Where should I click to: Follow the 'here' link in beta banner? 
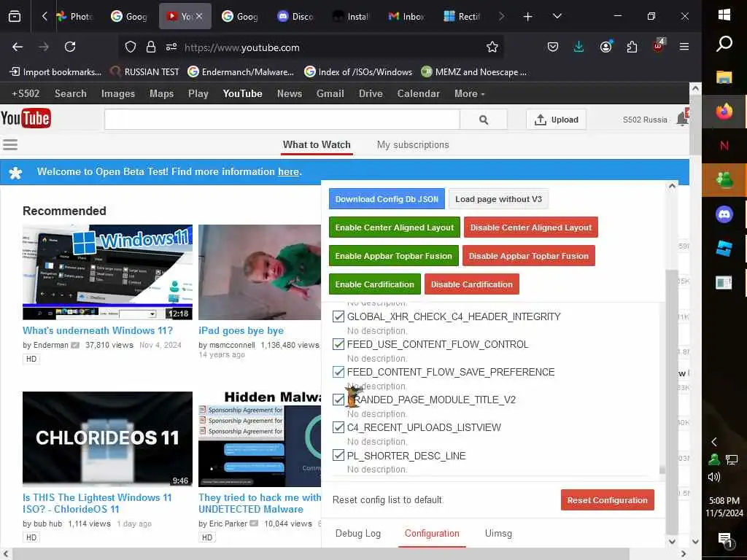click(x=289, y=172)
